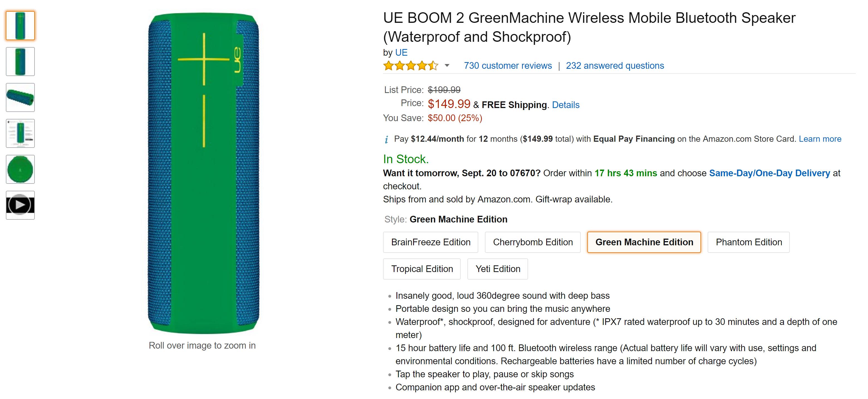This screenshot has height=399, width=868.
Task: Visit the UE brand page
Action: tap(401, 53)
